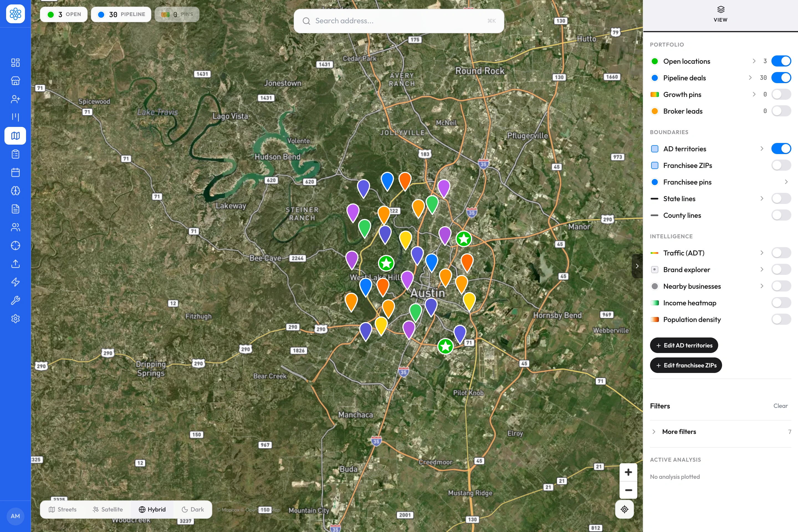This screenshot has width=798, height=532.
Task: Open the lightning bolt icon in sidebar
Action: 15,282
